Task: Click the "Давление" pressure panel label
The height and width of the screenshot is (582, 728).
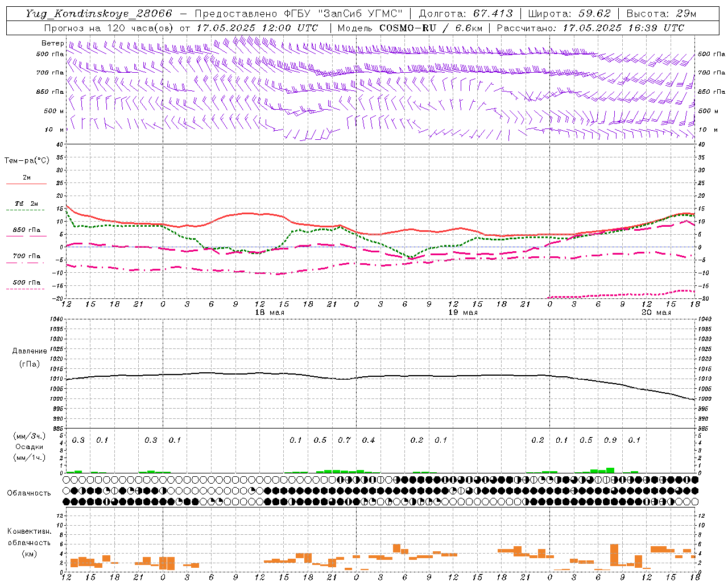Action: click(30, 351)
